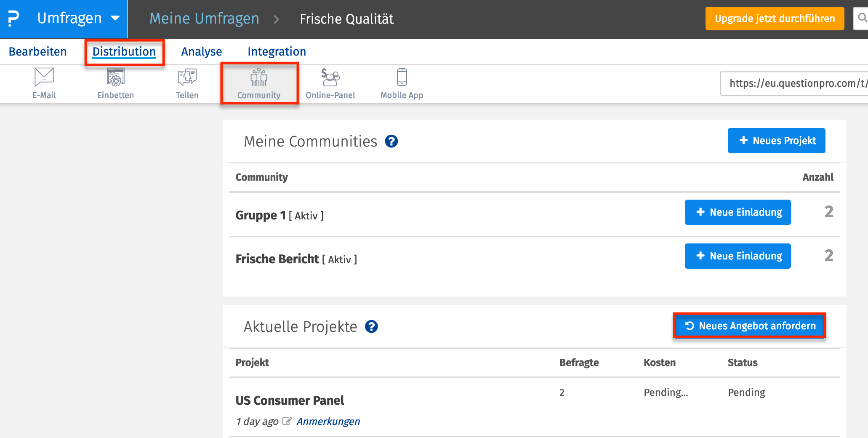Click Neue Einladung for Gruppe 1
This screenshot has height=438, width=868.
coord(738,212)
